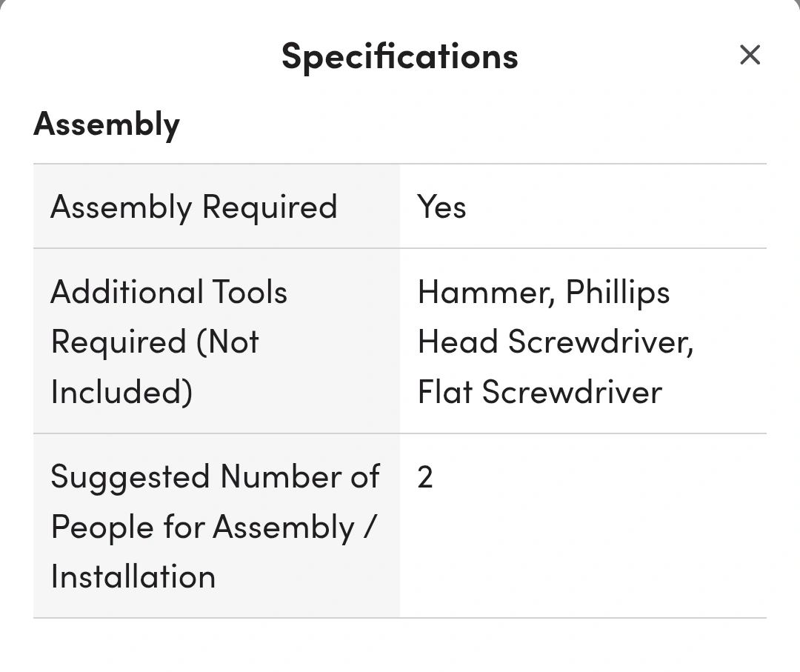800x672 pixels.
Task: Select the "Required (Not" label line
Action: tap(155, 342)
